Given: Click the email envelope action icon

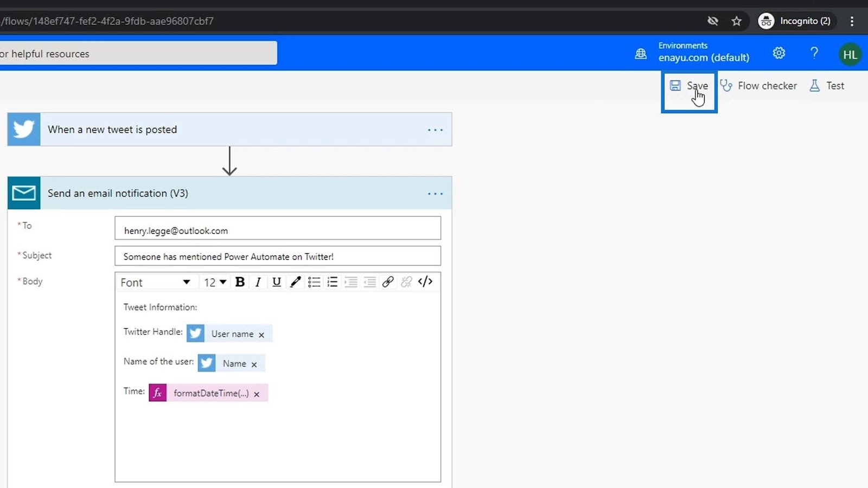Looking at the screenshot, I should click(24, 193).
